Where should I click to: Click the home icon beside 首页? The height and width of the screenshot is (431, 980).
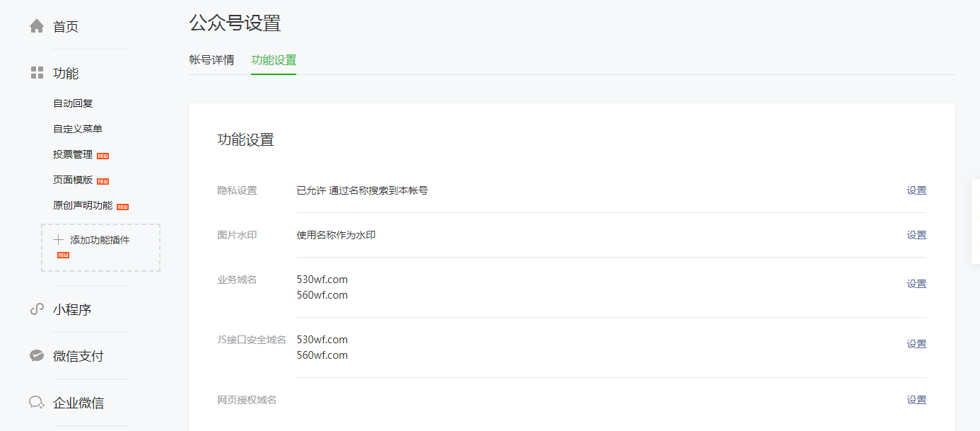pyautogui.click(x=37, y=27)
